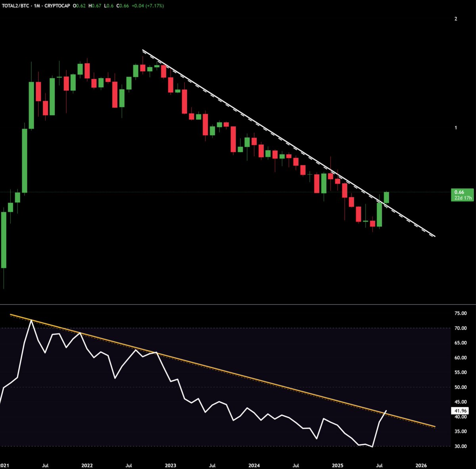Click the 2025 label on time axis

pos(338,465)
